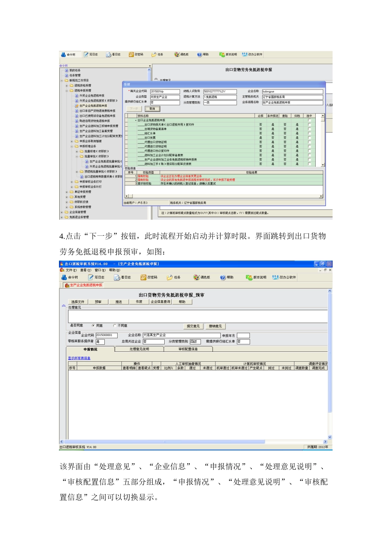Select 同意 radio button
This screenshot has width=392, height=555.
click(x=93, y=326)
